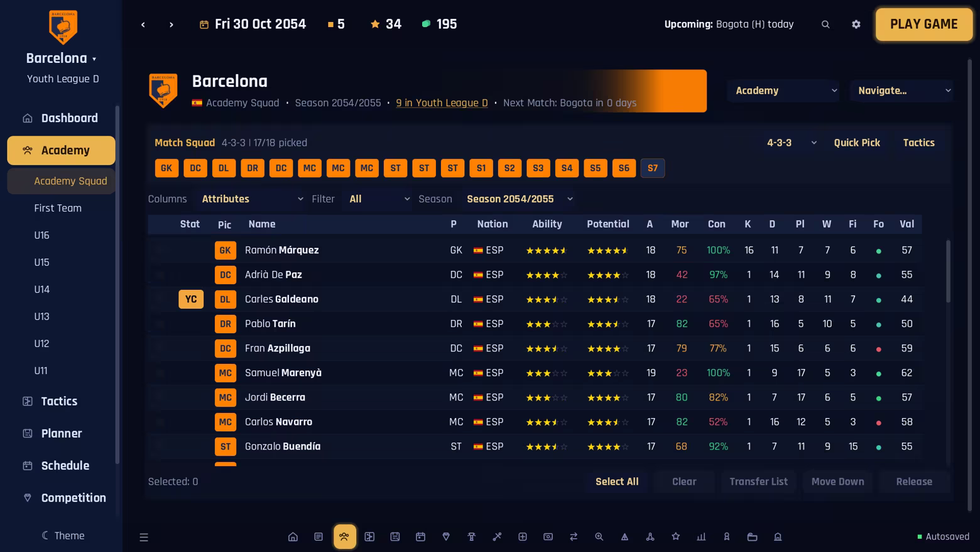Open settings via the gear icon
Screen dimensions: 980x552
[x=856, y=25]
